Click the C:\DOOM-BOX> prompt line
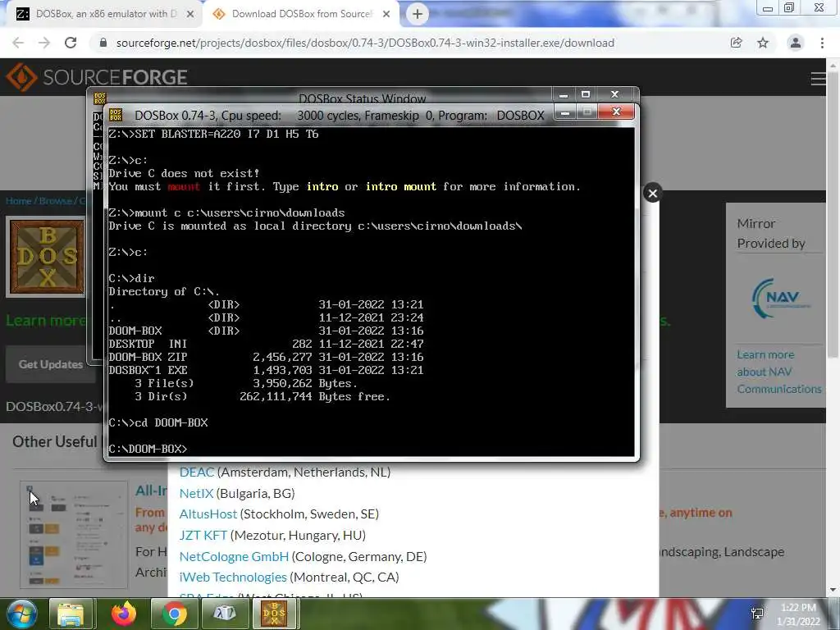Screen dimensions: 840x630 (148, 449)
